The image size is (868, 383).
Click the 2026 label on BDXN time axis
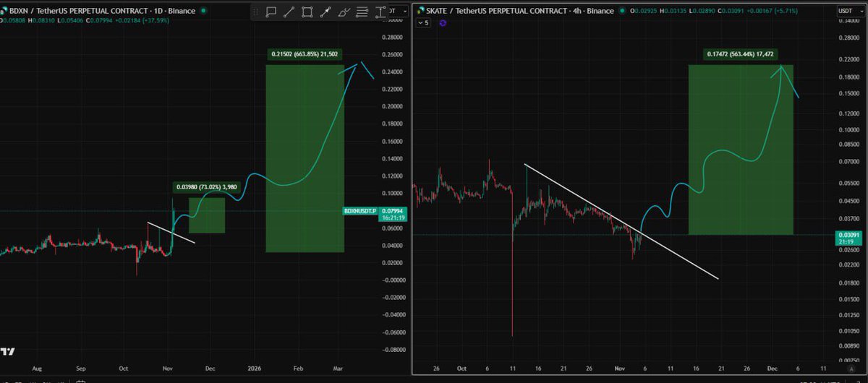[253, 367]
